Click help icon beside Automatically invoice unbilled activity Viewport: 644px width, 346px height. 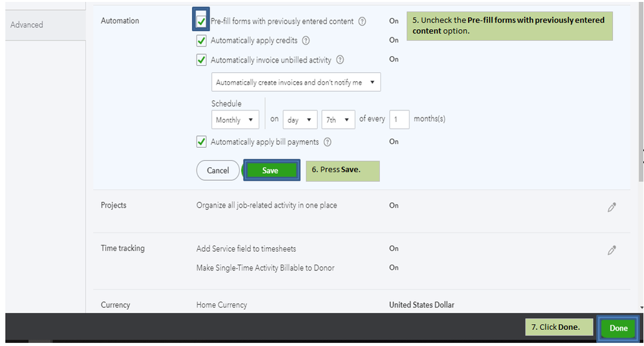click(340, 60)
